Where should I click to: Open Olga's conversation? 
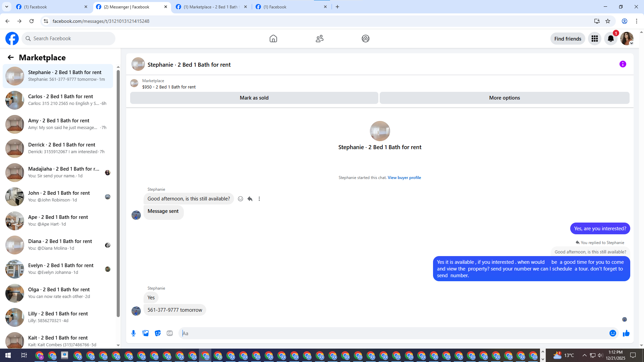click(58, 293)
